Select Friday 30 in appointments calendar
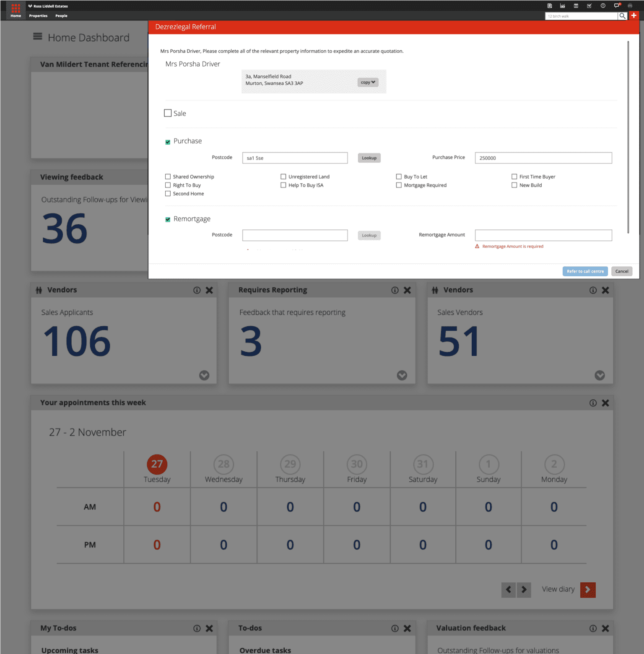The image size is (644, 654). pyautogui.click(x=357, y=464)
